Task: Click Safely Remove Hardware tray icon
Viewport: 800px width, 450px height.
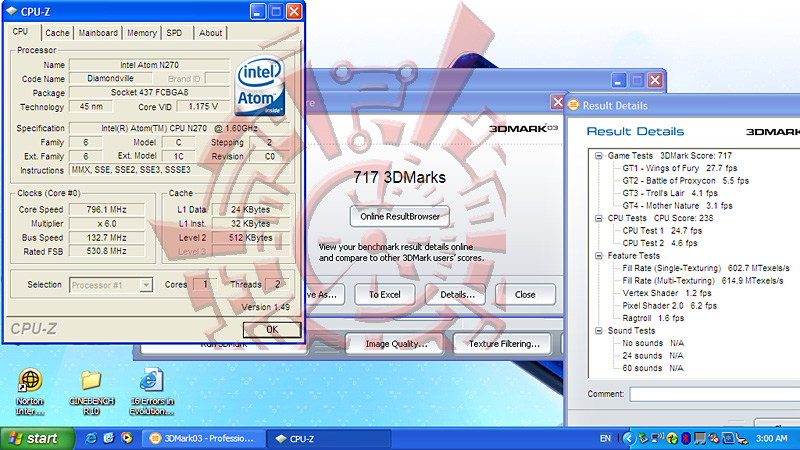Action: tap(643, 439)
